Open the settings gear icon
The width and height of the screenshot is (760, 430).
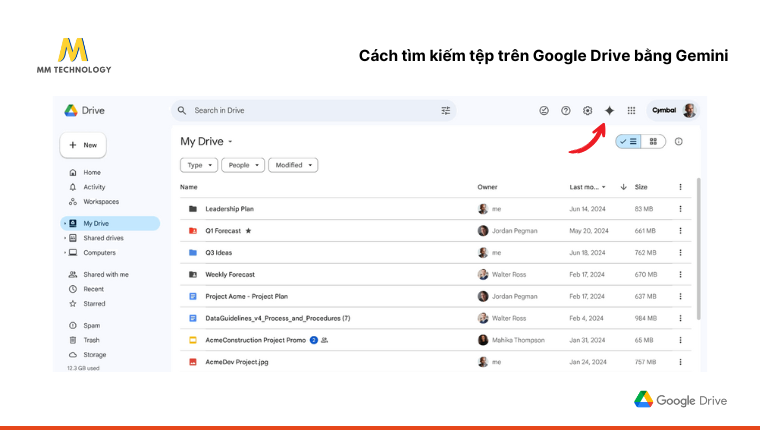click(587, 111)
